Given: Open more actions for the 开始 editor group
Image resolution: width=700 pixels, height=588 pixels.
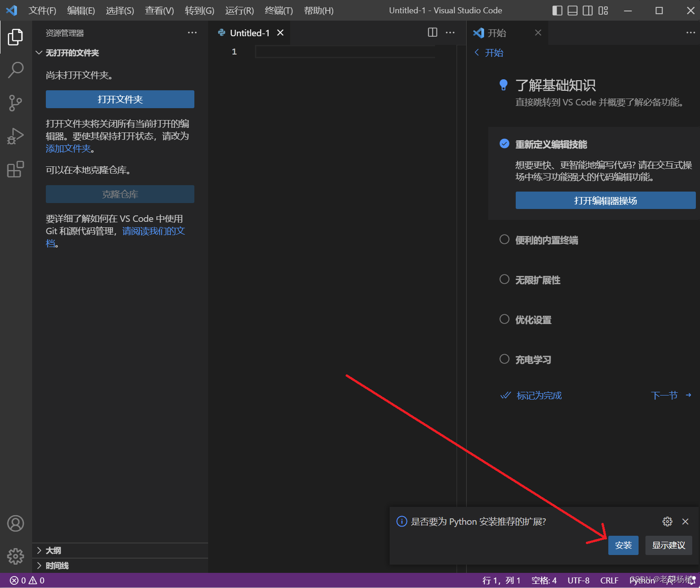Looking at the screenshot, I should (690, 33).
